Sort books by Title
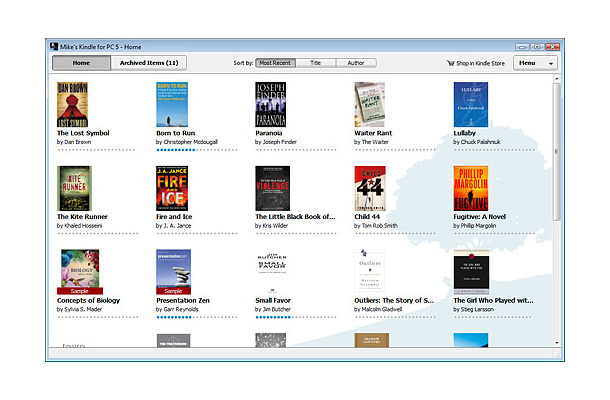Viewport: 610px width, 400px height. coord(316,63)
